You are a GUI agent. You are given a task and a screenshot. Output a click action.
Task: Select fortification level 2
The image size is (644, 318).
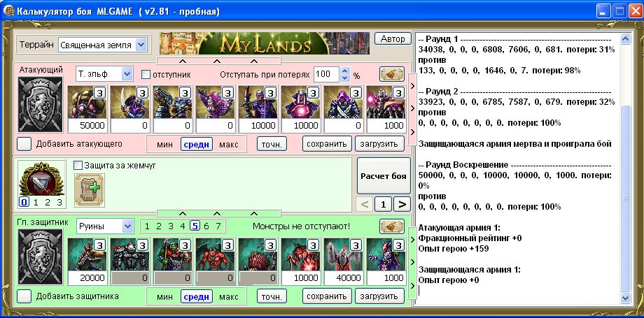(48, 202)
